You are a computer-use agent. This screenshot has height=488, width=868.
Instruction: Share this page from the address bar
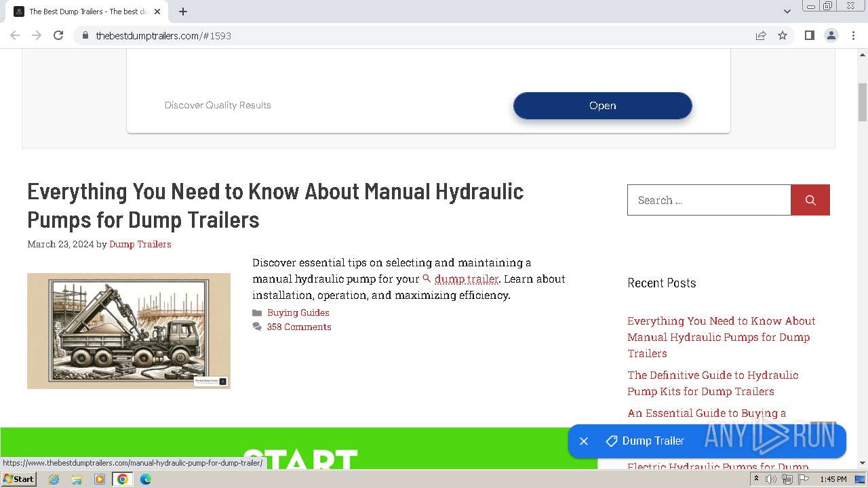761,35
